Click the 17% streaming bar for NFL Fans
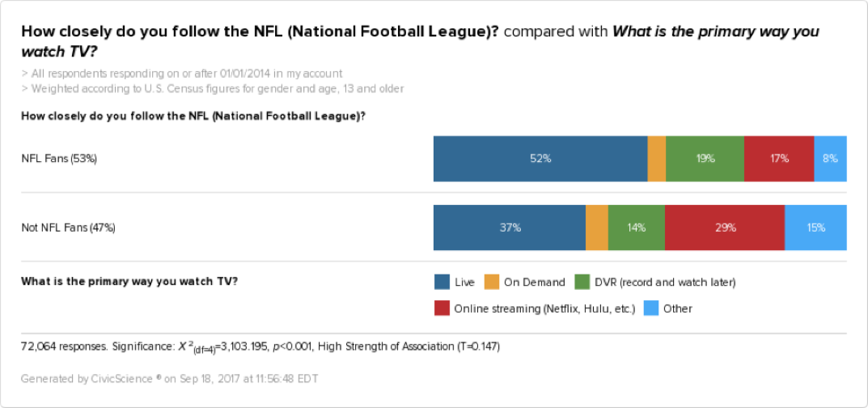 point(779,159)
